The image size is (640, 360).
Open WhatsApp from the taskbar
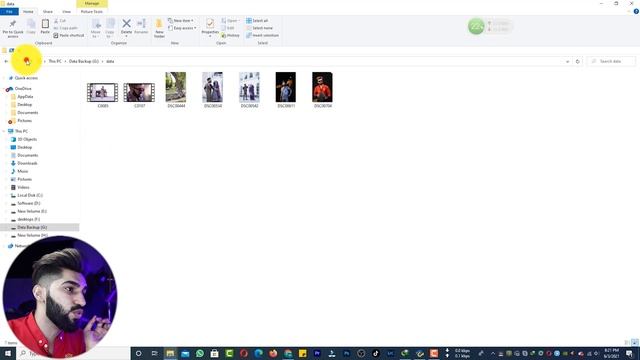click(x=200, y=353)
